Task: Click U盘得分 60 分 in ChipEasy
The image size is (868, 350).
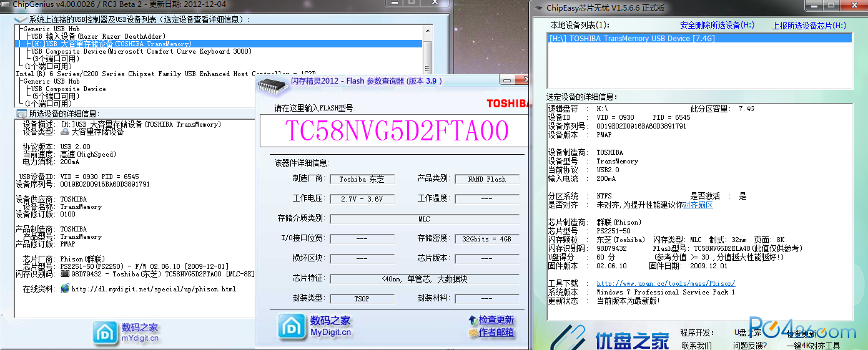Action: [x=582, y=257]
